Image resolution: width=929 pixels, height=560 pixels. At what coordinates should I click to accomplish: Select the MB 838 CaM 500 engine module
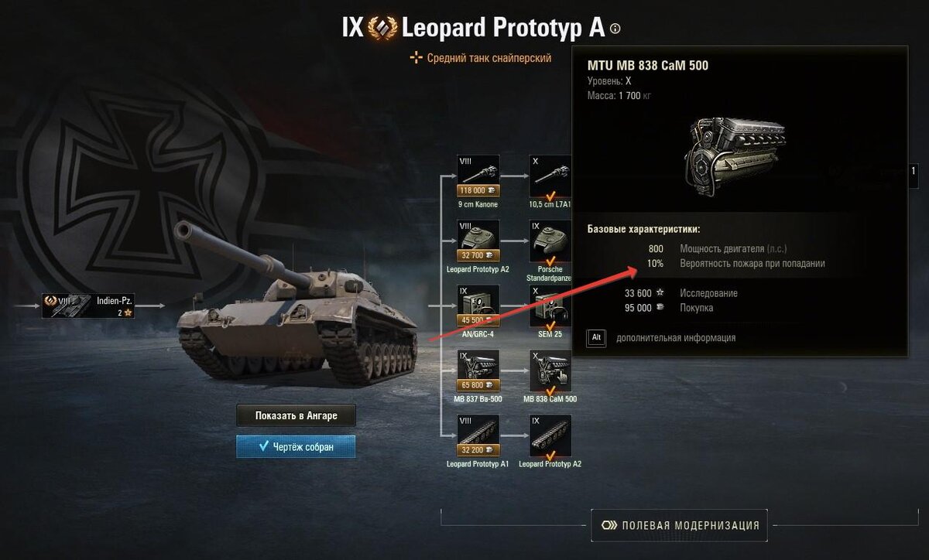point(550,370)
